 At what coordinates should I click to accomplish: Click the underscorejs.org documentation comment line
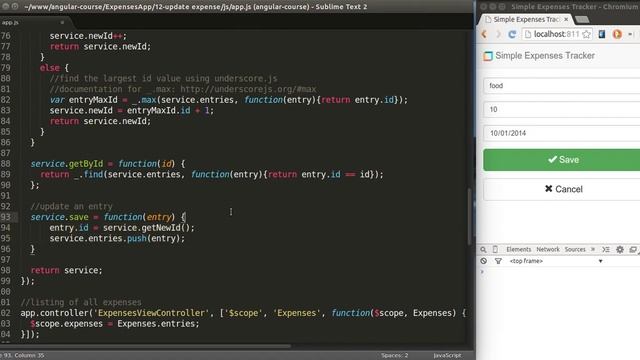pos(183,89)
